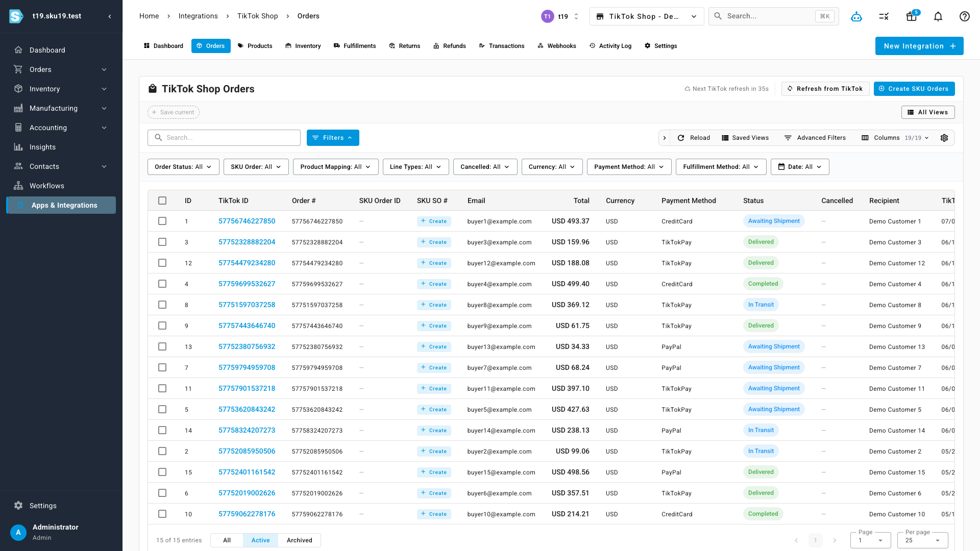Click Create SKU order for buyer10 row
Image resolution: width=980 pixels, height=551 pixels.
(434, 514)
